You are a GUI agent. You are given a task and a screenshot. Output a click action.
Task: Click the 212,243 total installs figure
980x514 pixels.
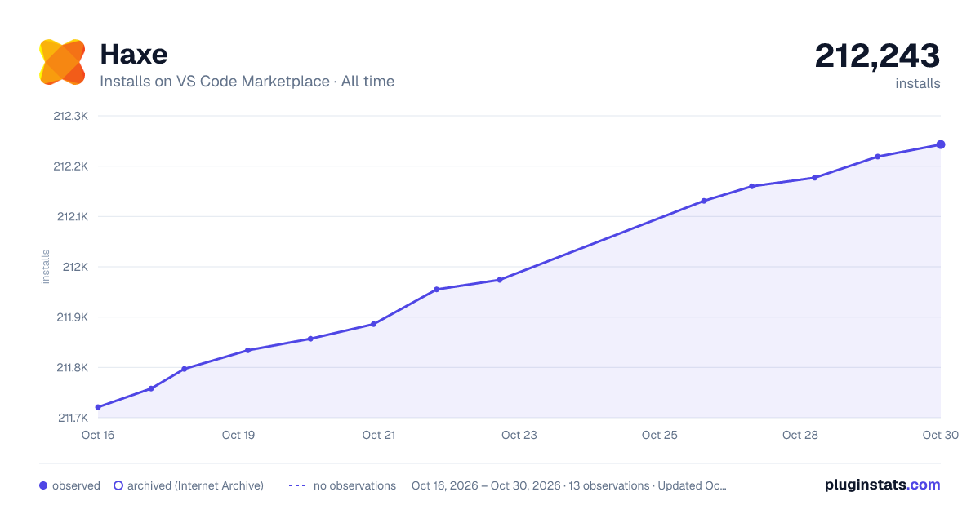tap(878, 55)
